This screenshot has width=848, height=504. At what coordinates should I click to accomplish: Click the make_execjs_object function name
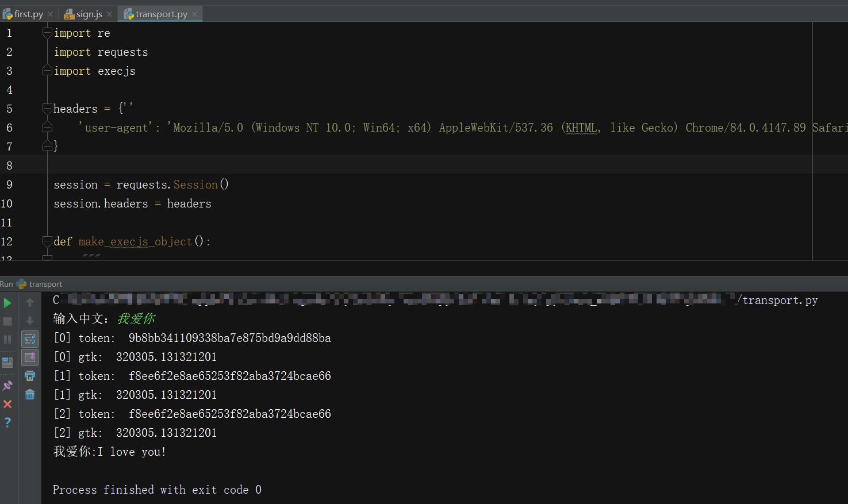135,241
